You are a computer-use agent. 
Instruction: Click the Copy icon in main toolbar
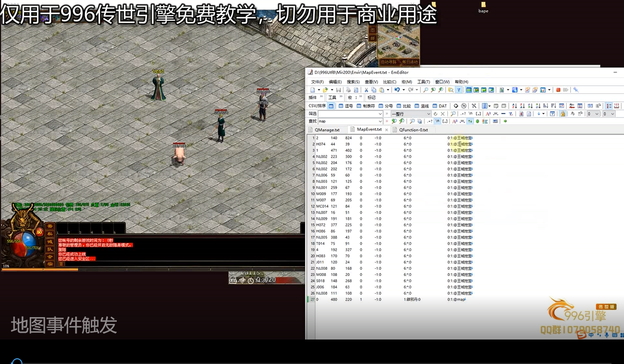(374, 90)
